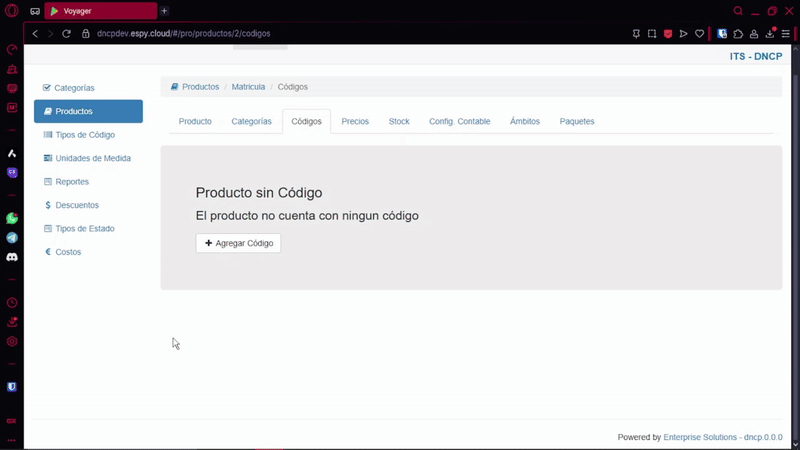This screenshot has height=450, width=800.
Task: Click the Códigos breadcrumb text
Action: pyautogui.click(x=293, y=87)
